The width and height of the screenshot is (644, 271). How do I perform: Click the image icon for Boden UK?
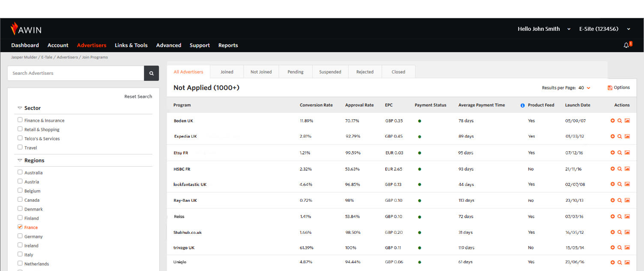[x=627, y=121]
